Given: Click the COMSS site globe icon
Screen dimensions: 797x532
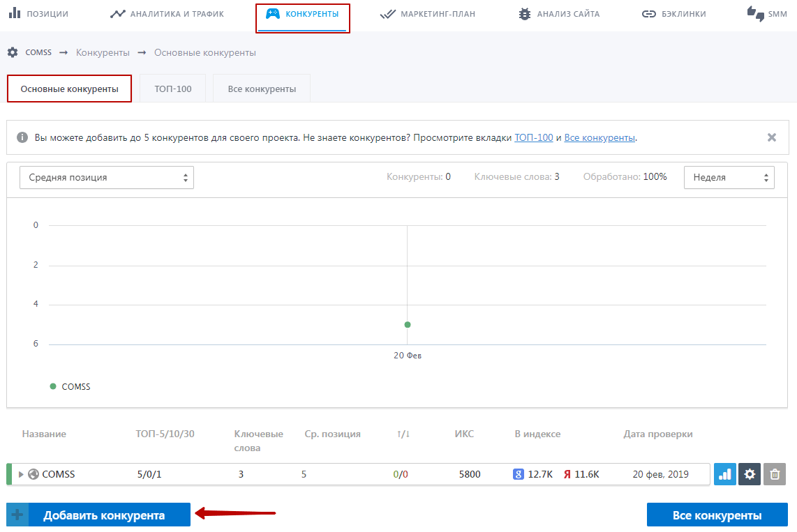Looking at the screenshot, I should [33, 474].
